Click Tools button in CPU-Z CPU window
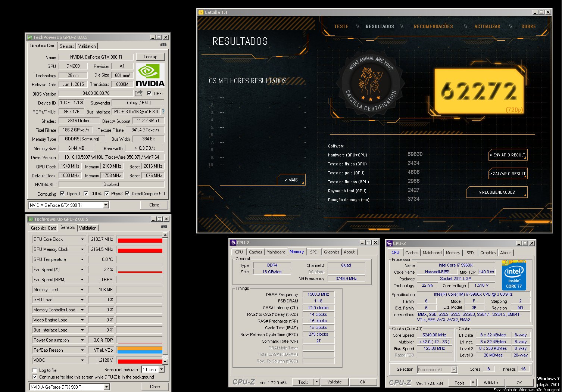 459,382
